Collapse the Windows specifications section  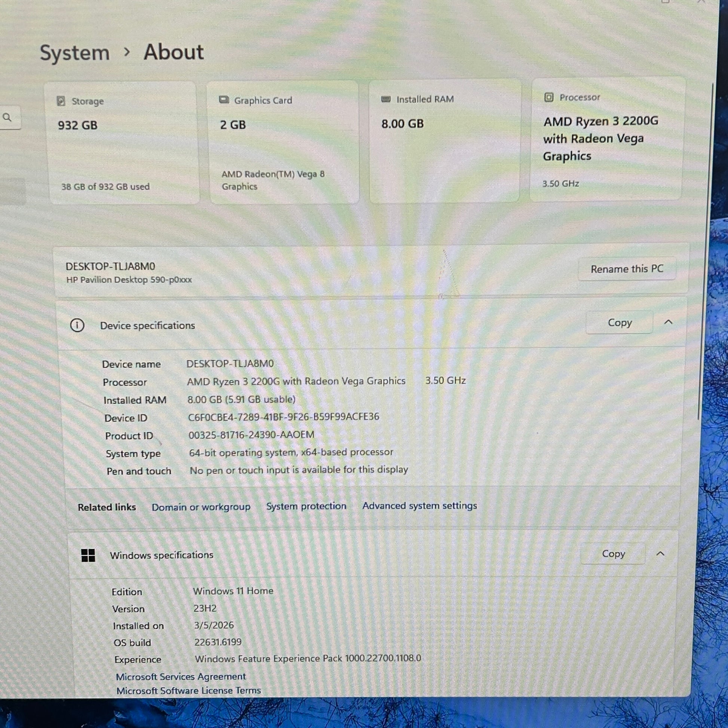[660, 554]
